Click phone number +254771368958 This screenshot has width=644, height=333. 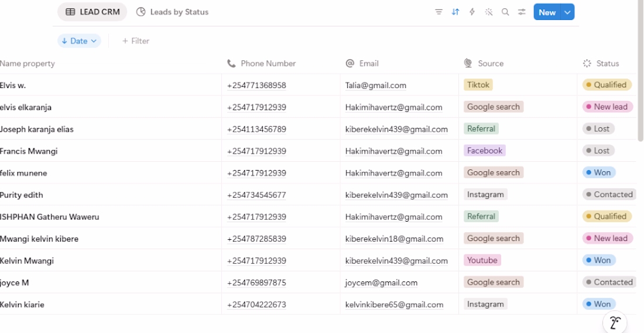point(256,85)
